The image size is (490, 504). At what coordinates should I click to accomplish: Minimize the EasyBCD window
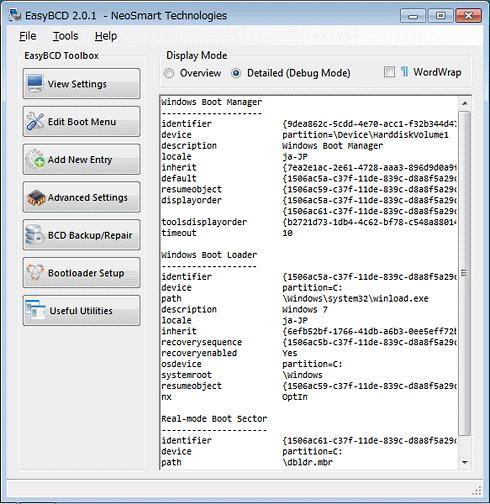pos(413,16)
